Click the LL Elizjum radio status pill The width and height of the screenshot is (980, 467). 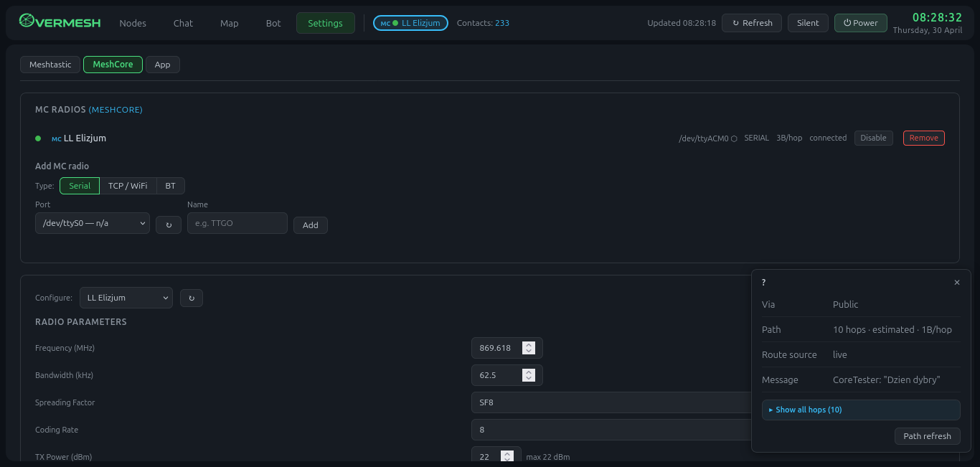(411, 23)
